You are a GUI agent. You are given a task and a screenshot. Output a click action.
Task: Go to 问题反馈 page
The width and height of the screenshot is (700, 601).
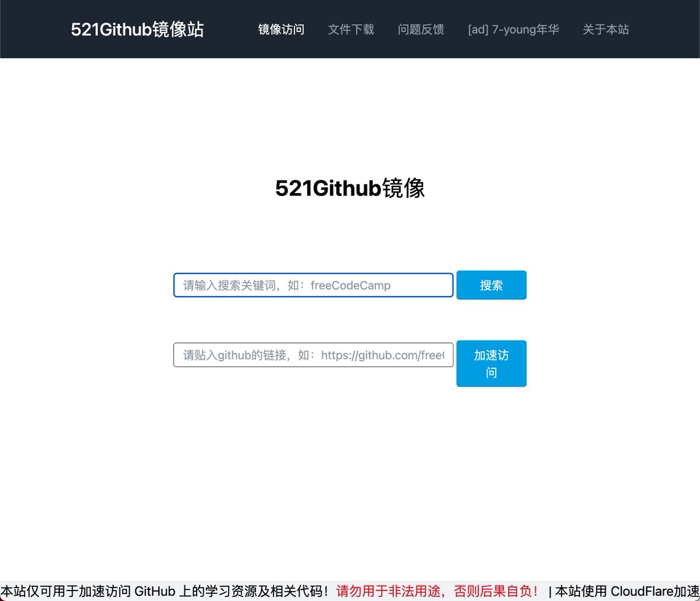point(421,29)
